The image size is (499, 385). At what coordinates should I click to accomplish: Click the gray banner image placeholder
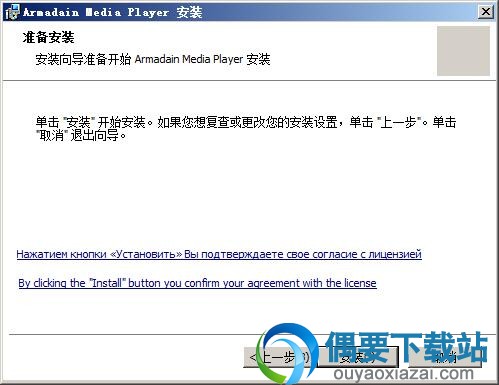tap(463, 51)
